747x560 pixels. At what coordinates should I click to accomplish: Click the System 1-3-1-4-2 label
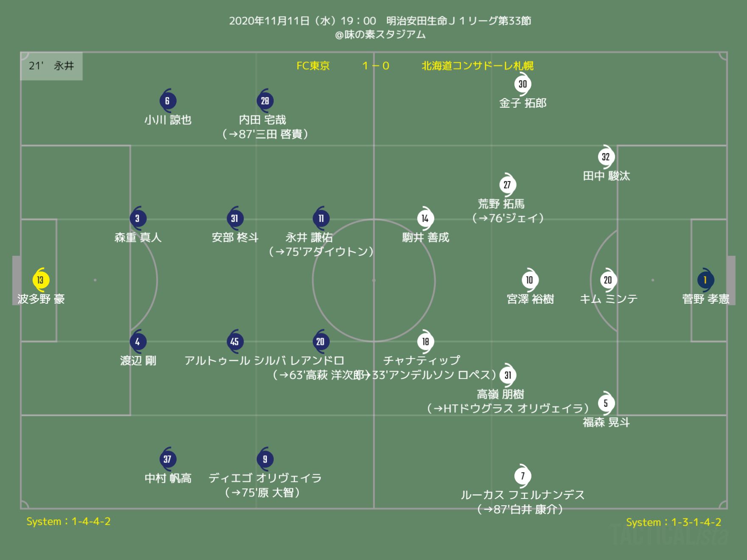click(674, 522)
